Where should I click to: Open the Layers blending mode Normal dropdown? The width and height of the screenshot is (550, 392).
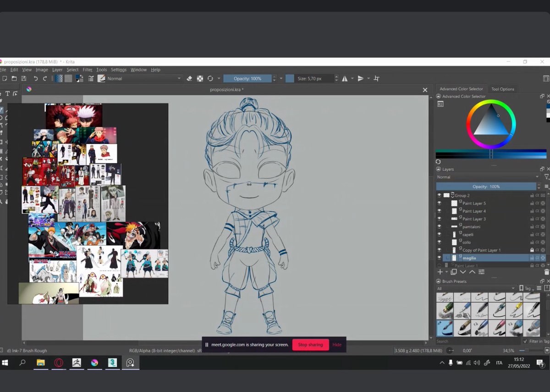coord(488,177)
